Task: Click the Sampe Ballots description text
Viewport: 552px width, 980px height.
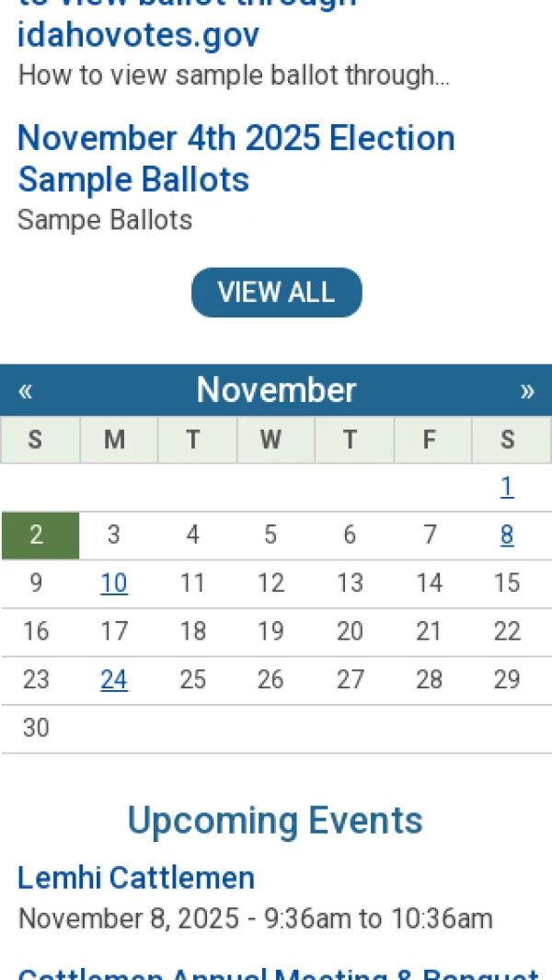Action: tap(104, 220)
